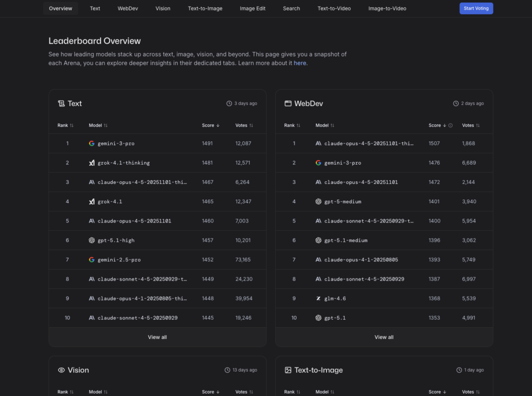
Task: Click the eye icon in the Vision panel header
Action: click(x=61, y=369)
